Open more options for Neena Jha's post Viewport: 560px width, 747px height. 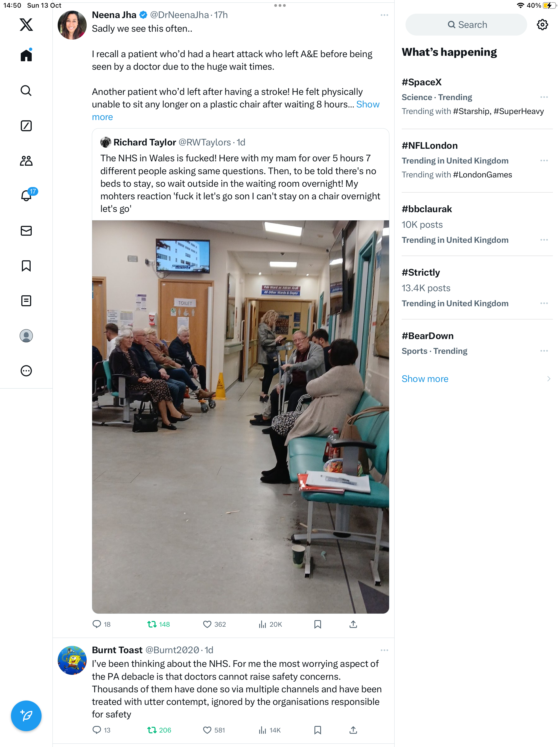point(384,15)
